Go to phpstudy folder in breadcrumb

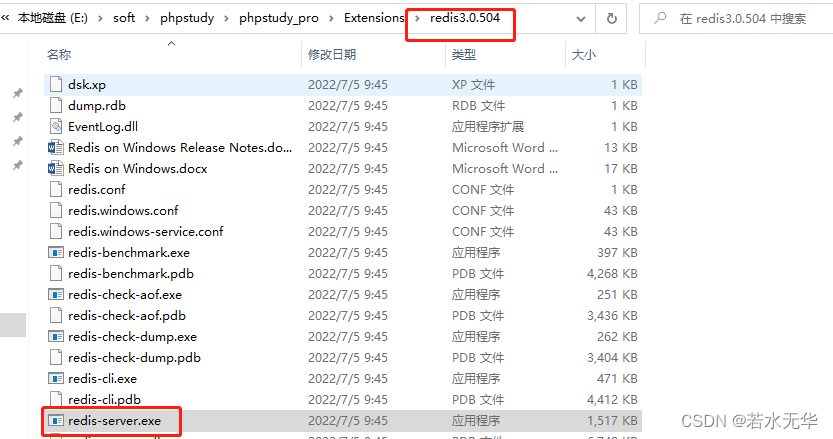coord(187,18)
